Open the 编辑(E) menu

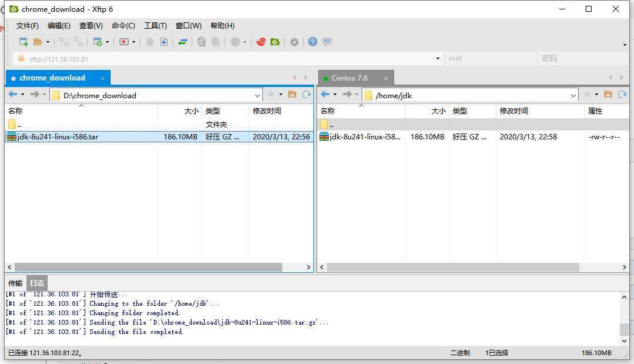point(59,25)
